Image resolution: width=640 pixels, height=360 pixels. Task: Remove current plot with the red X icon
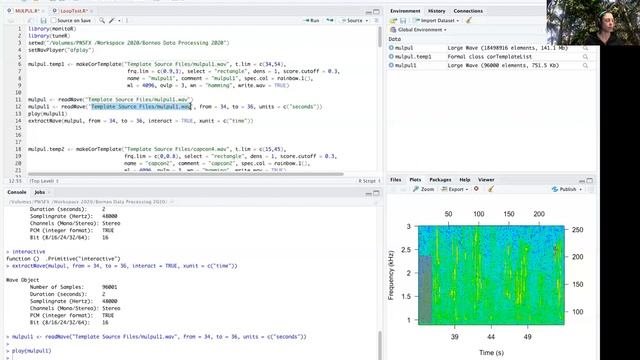(476, 189)
